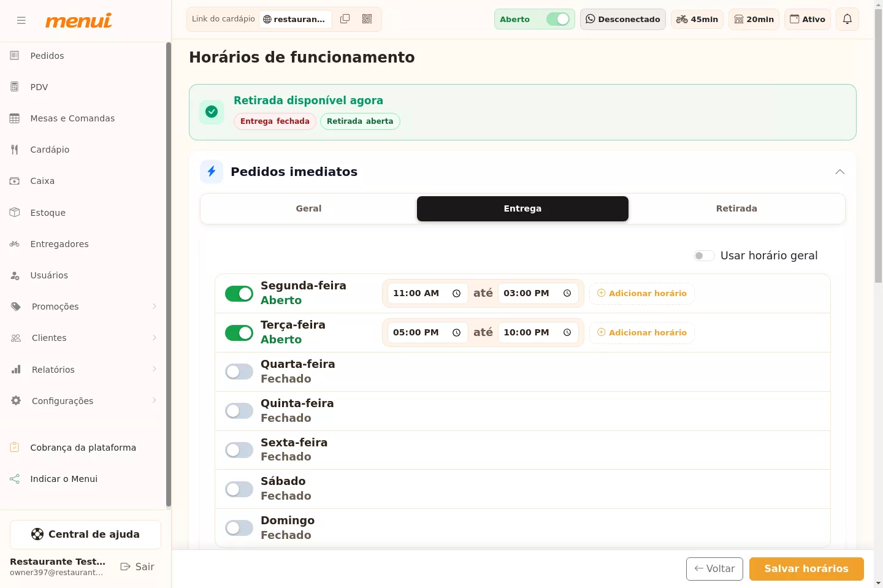
Task: Click the Configurações gear icon
Action: 16,401
